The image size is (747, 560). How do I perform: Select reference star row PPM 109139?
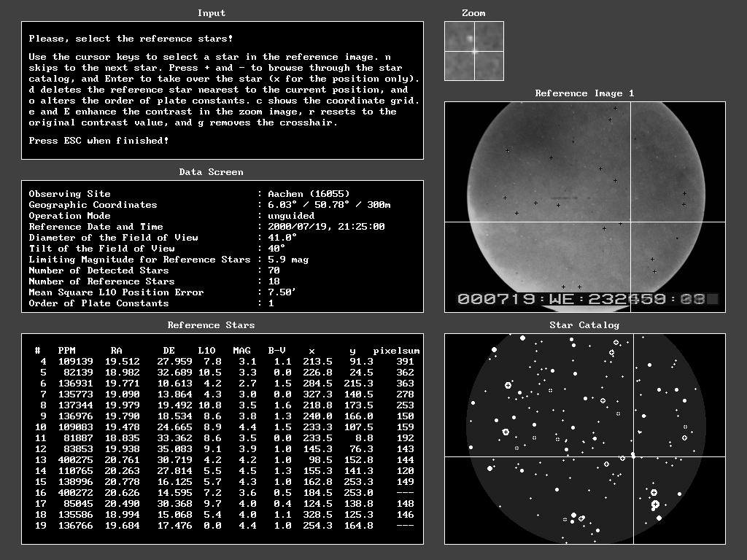point(222,362)
